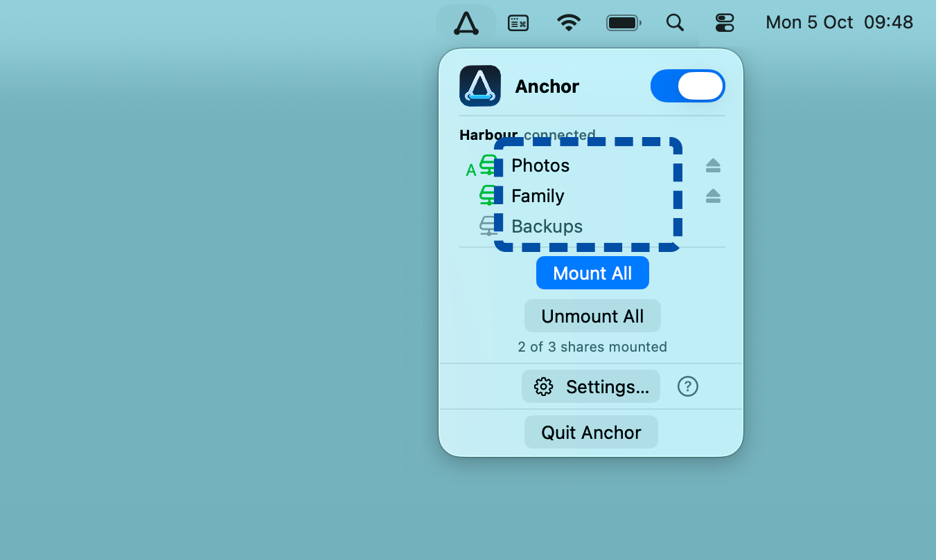Select the Photos share name
The width and height of the screenshot is (936, 560).
[540, 165]
